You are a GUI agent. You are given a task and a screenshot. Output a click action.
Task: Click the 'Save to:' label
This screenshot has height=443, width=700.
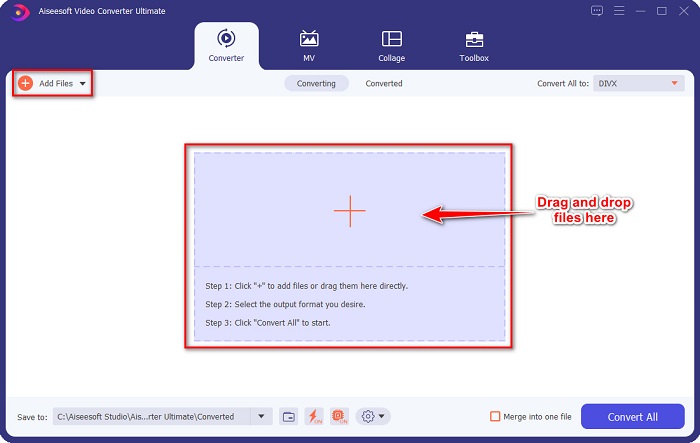pyautogui.click(x=32, y=417)
